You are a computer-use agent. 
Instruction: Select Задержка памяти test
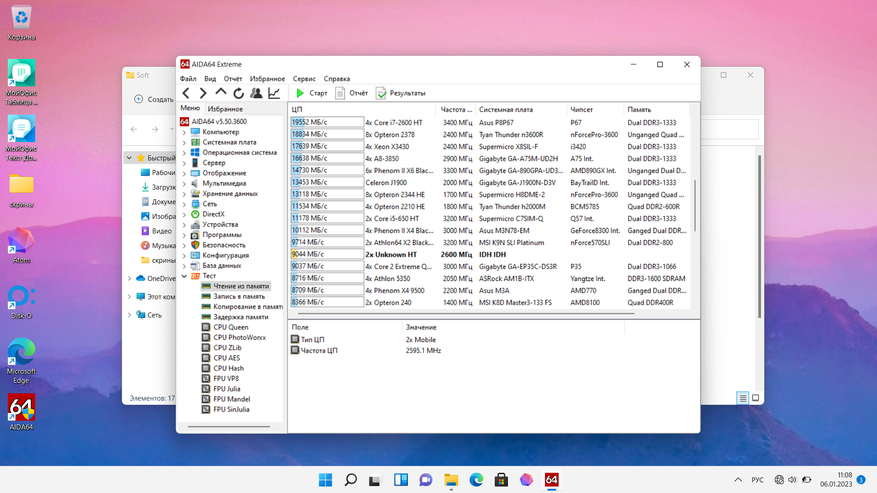point(235,317)
